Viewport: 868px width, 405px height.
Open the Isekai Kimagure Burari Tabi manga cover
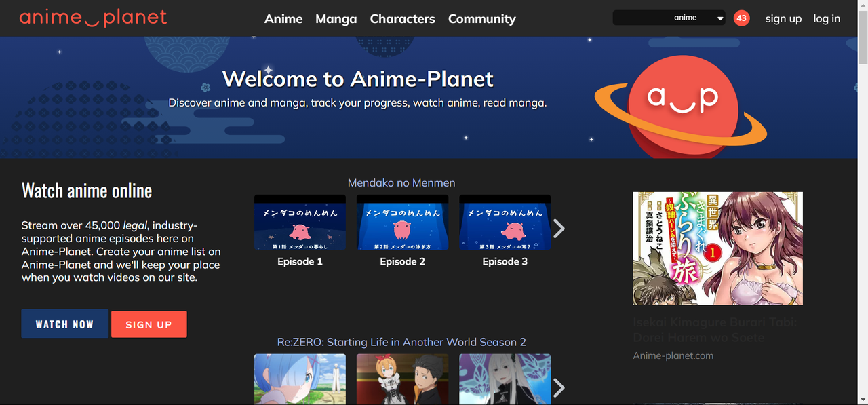click(717, 248)
